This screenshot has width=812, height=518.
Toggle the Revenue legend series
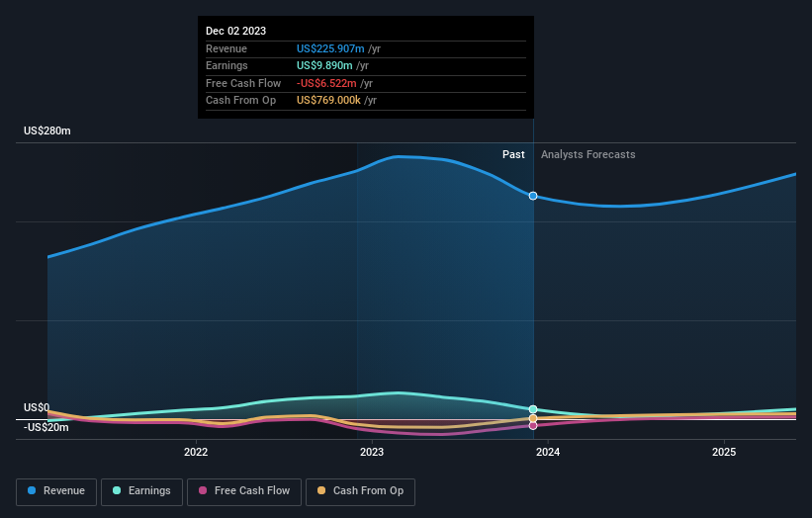56,491
